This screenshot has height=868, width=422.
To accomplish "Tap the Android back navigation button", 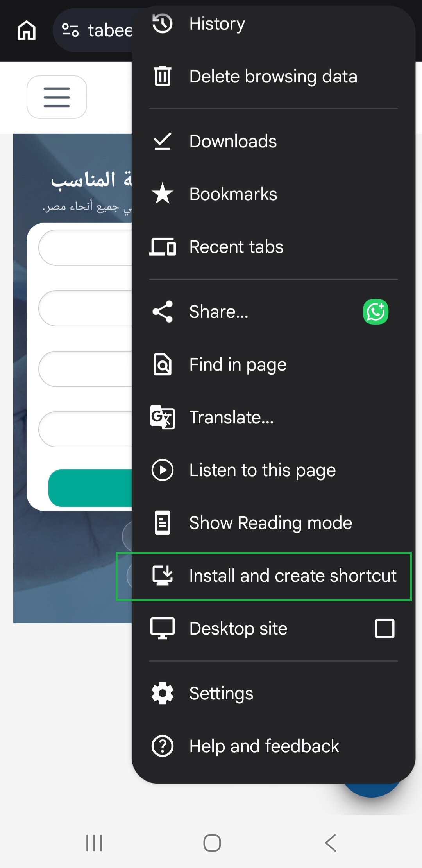I will 331,843.
